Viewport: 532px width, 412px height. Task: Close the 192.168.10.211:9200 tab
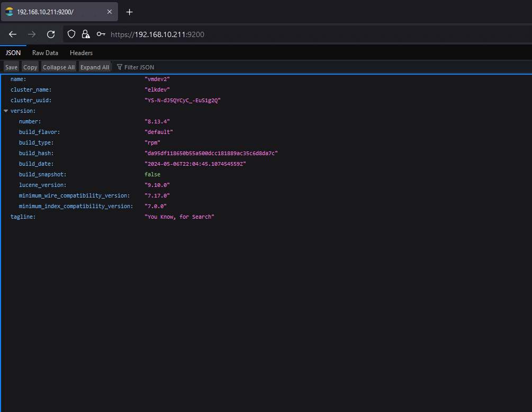[x=110, y=12]
